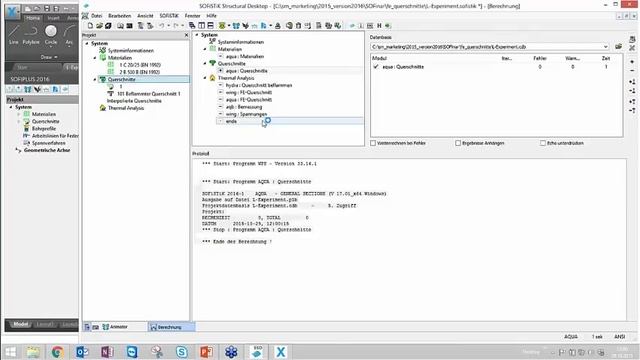Image resolution: width=640 pixels, height=360 pixels.
Task: Collapse System node in Projekt panel
Action: click(x=87, y=43)
